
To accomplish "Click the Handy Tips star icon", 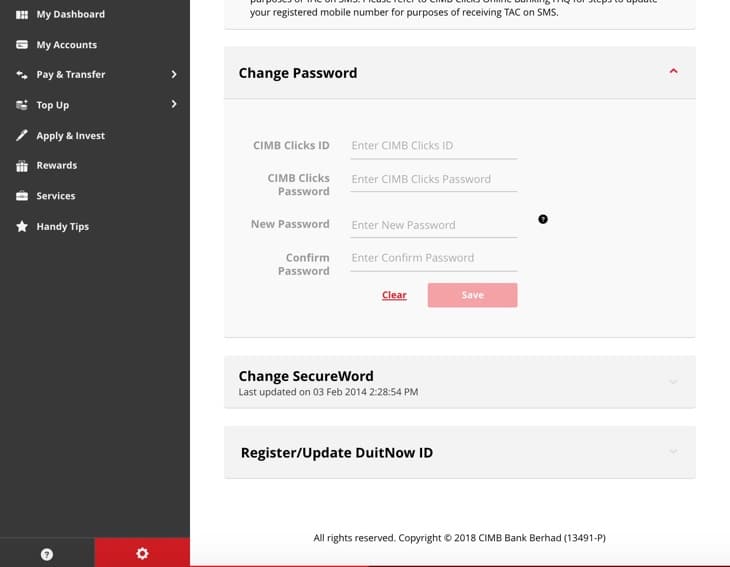I will coord(22,226).
